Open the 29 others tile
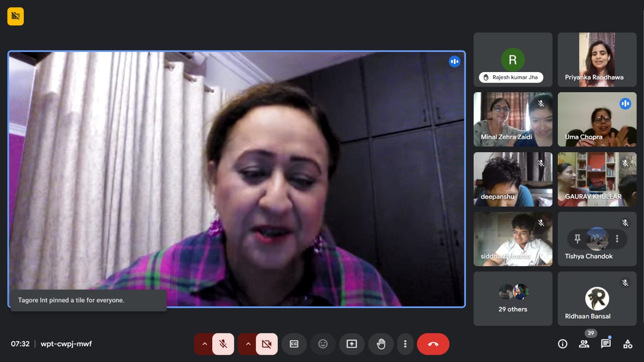Image resolution: width=644 pixels, height=362 pixels. [513, 298]
